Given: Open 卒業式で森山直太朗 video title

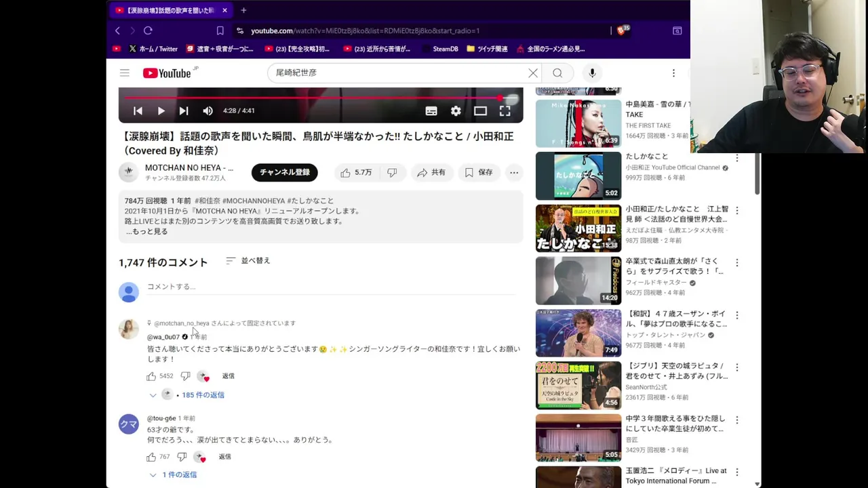Looking at the screenshot, I should pos(675,266).
